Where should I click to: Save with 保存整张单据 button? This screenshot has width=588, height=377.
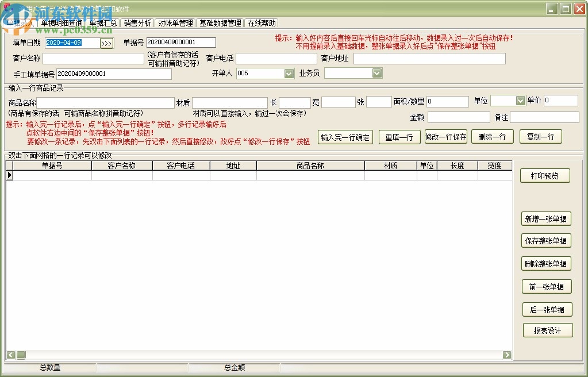(x=546, y=241)
